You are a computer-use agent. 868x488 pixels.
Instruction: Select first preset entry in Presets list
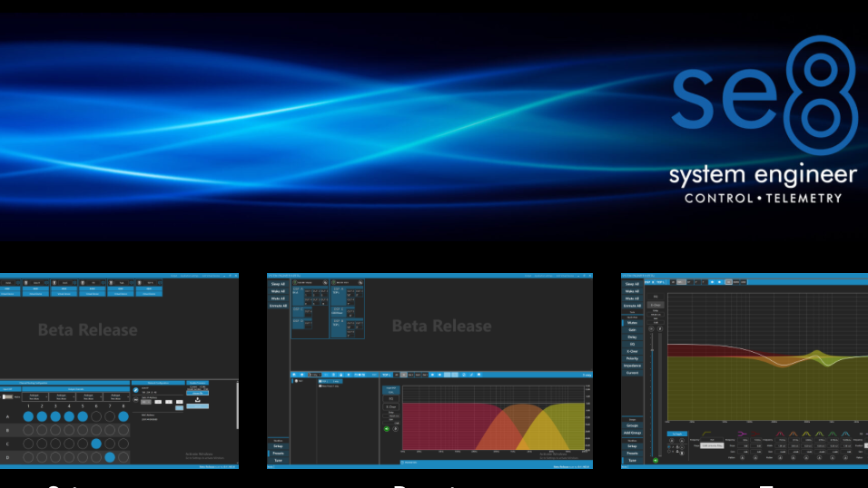click(330, 381)
